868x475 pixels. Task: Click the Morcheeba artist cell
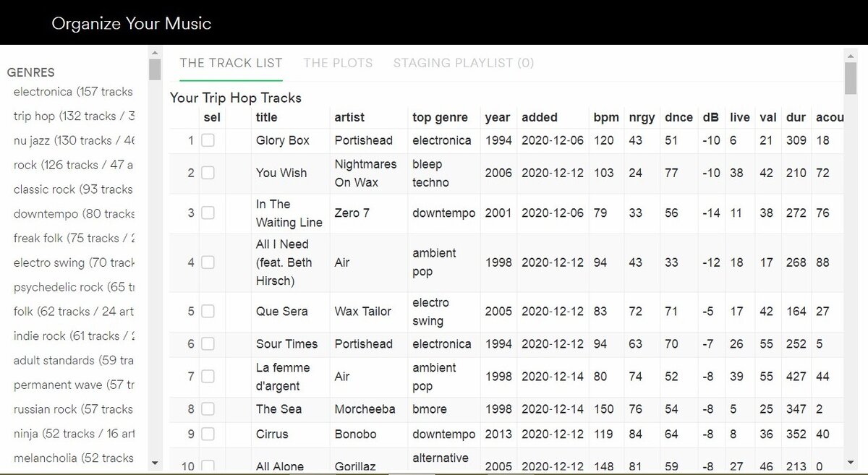pos(365,408)
